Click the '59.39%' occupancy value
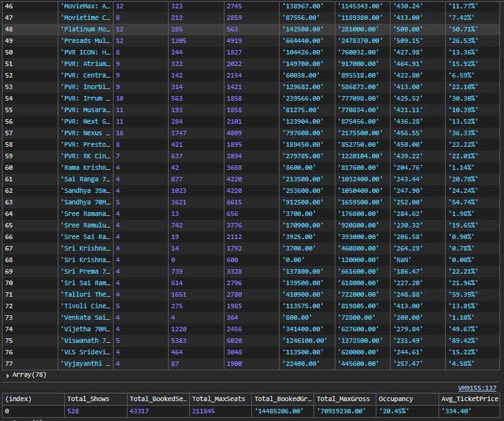 coord(463,295)
